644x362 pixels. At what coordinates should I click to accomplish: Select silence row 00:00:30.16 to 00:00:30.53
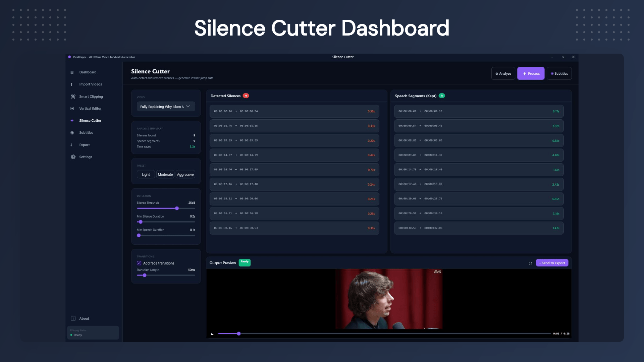(294, 228)
